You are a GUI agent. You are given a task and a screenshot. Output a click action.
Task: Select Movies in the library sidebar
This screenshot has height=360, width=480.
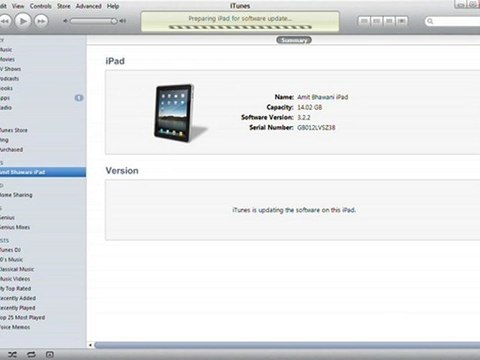coord(7,59)
